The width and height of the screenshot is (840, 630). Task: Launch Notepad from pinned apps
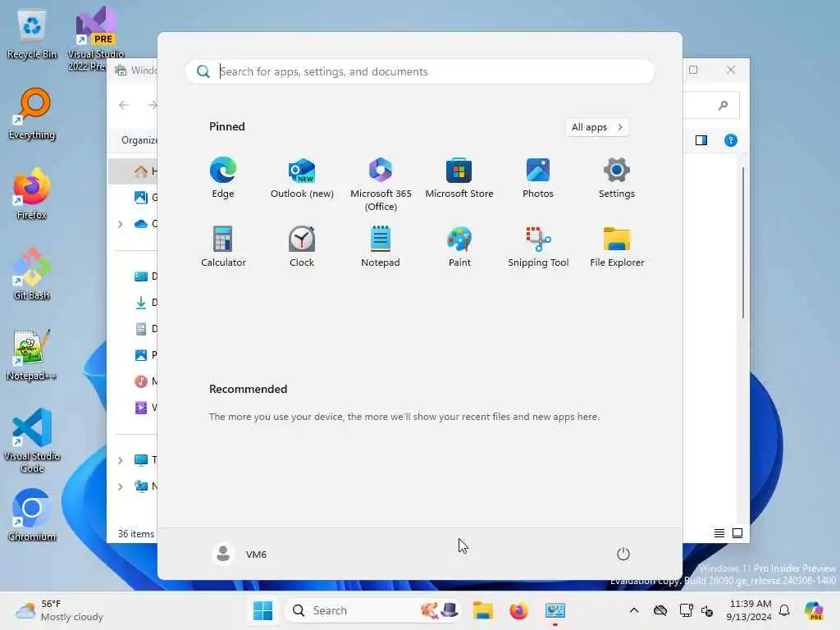(381, 246)
